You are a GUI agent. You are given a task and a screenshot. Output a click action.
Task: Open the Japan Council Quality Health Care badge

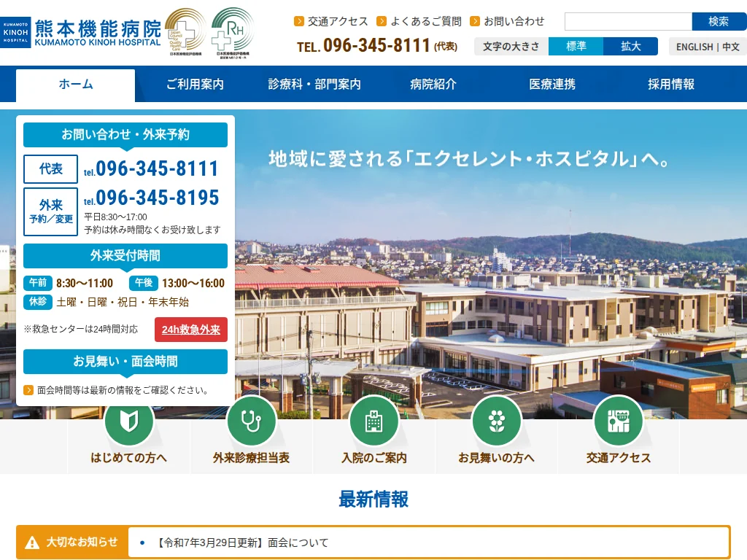tap(186, 32)
